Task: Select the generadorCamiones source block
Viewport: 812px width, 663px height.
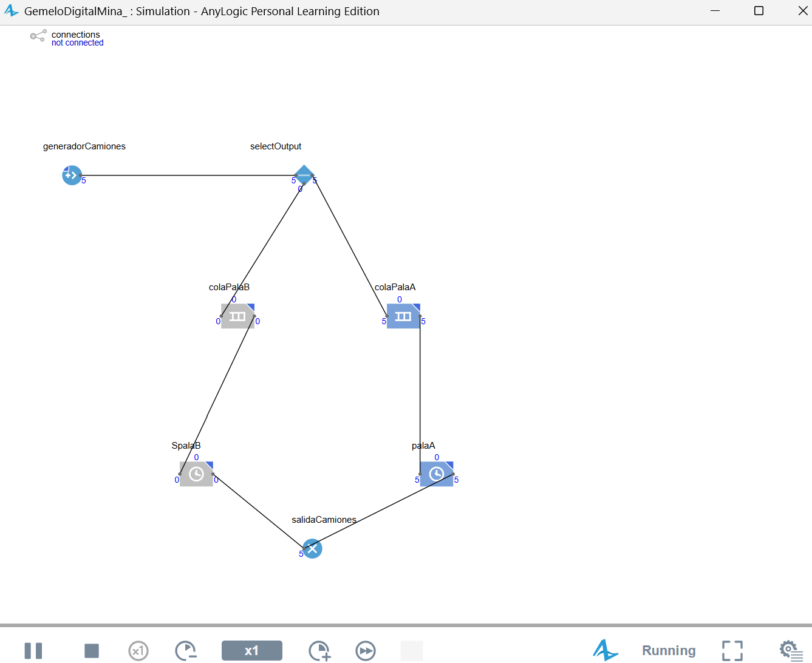Action: pyautogui.click(x=72, y=175)
